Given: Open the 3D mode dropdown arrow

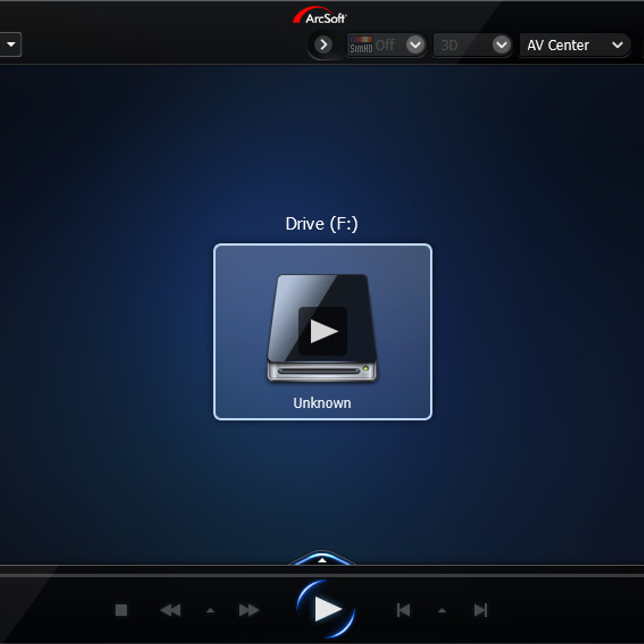Looking at the screenshot, I should point(502,45).
